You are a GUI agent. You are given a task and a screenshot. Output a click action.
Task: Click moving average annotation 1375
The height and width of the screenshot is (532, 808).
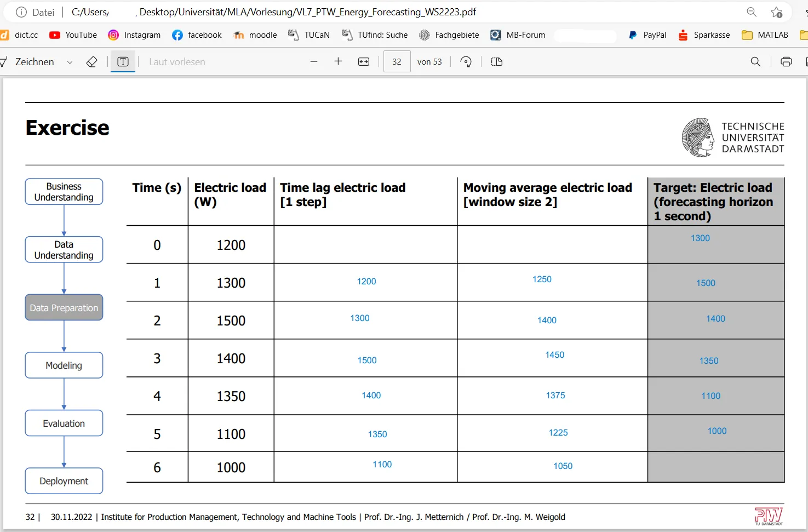point(555,396)
